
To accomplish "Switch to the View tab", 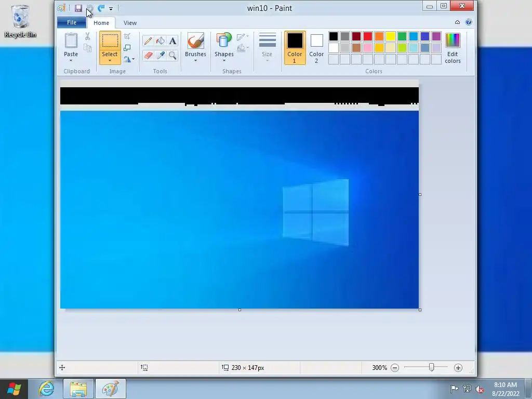I will pyautogui.click(x=130, y=23).
